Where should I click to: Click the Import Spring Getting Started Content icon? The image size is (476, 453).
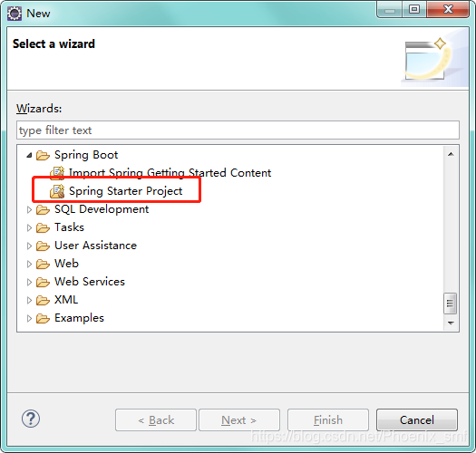tap(57, 173)
